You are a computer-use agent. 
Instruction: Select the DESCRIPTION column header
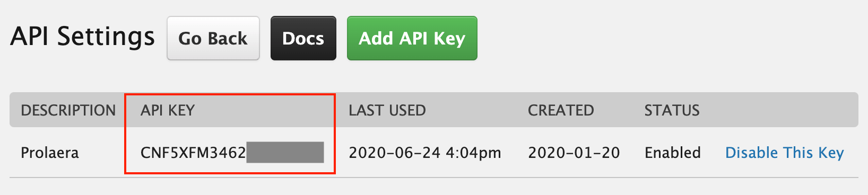point(68,110)
